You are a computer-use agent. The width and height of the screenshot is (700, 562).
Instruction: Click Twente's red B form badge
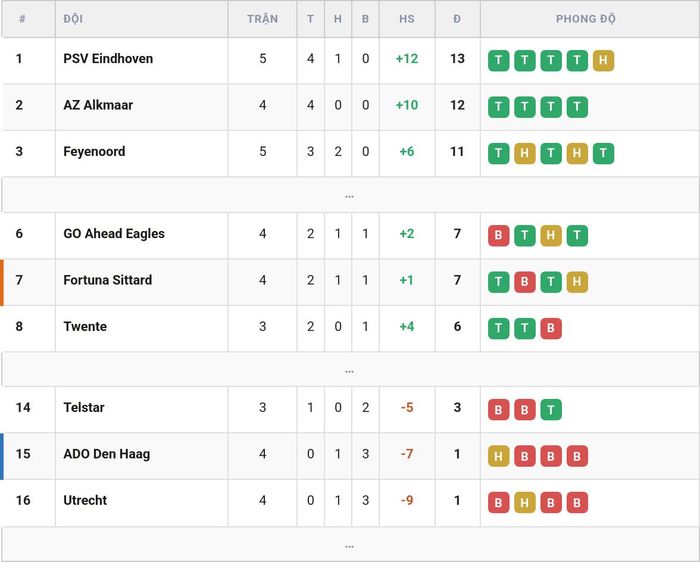[551, 328]
